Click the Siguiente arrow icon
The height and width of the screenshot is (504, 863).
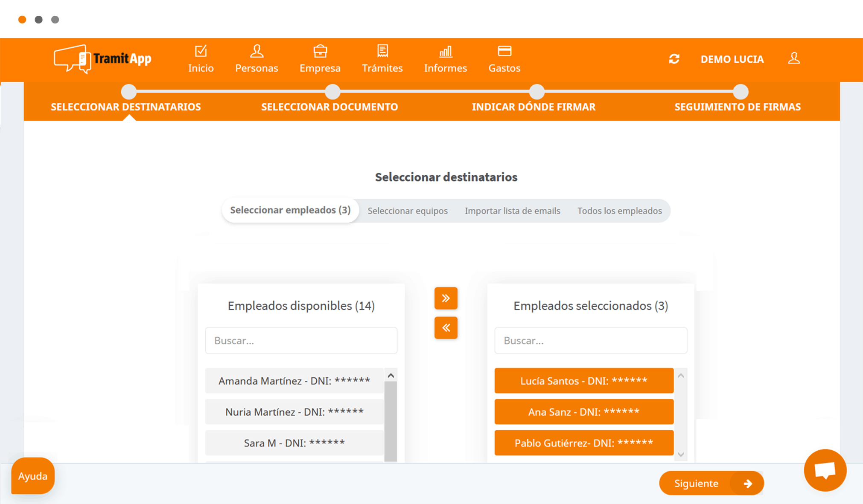click(x=748, y=484)
